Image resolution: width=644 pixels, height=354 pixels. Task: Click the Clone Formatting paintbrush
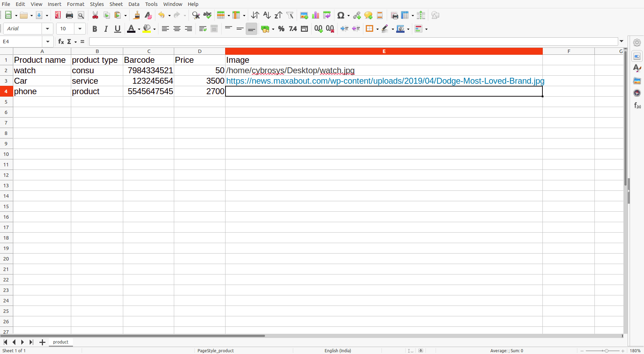137,15
